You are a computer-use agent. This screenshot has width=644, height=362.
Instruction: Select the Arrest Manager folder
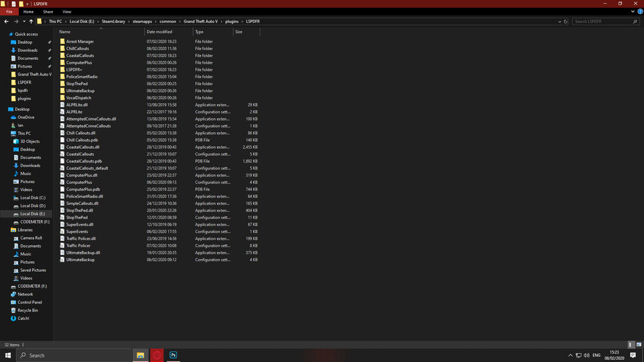(x=80, y=41)
